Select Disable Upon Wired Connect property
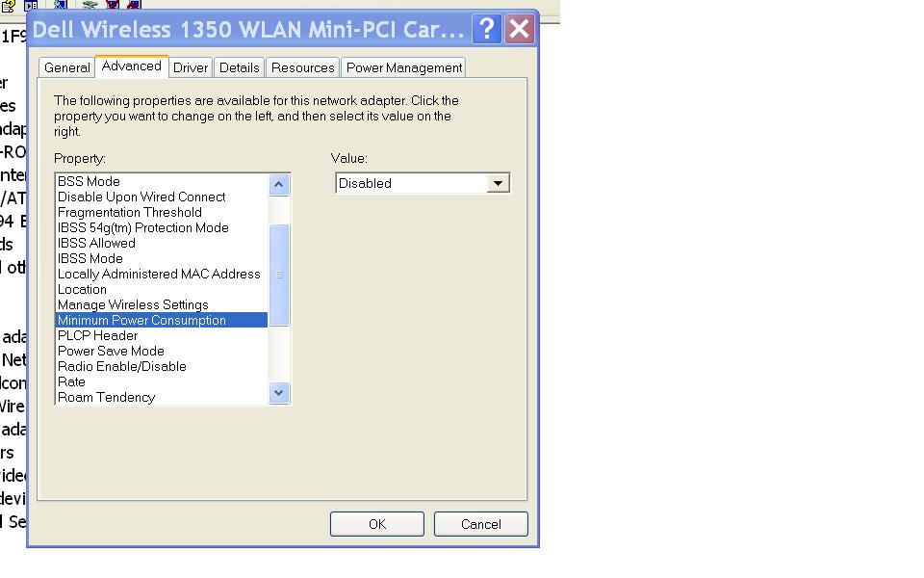 162,197
